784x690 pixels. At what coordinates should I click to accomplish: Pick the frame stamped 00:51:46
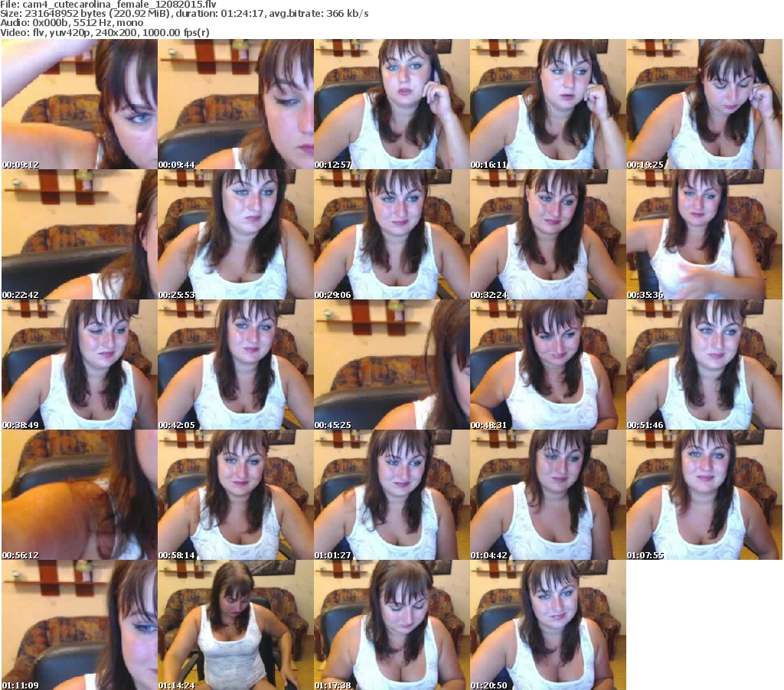704,365
